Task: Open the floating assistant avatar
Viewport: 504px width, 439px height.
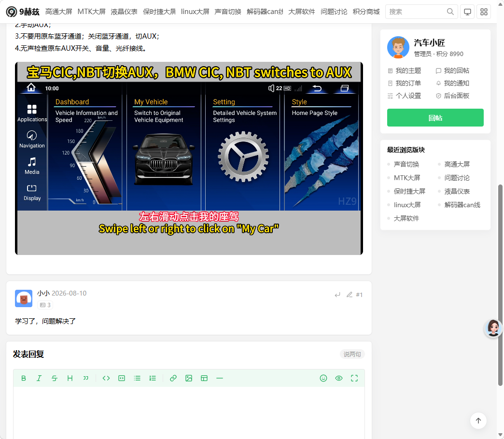Action: tap(493, 328)
